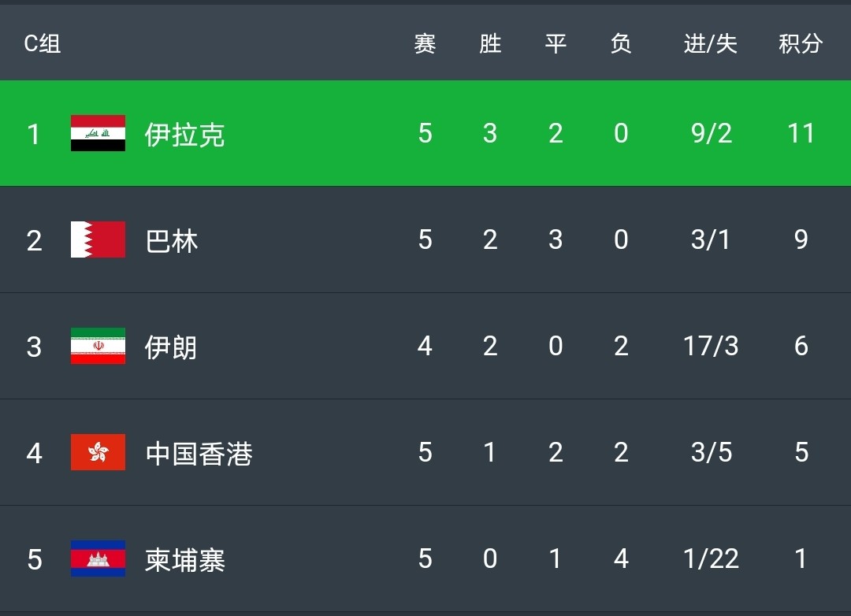Open team page for 伊拉克

pyautogui.click(x=185, y=134)
